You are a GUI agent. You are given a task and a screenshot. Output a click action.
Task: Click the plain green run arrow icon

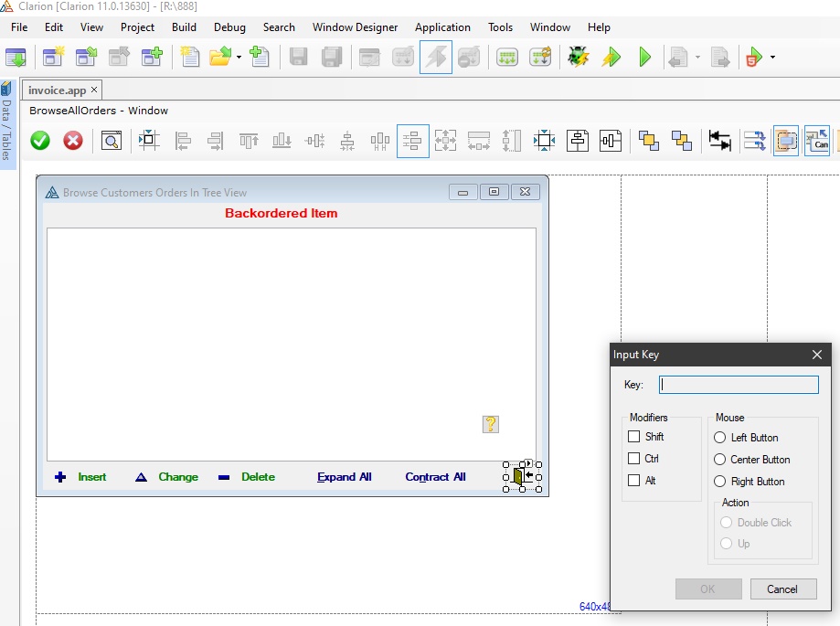click(645, 58)
